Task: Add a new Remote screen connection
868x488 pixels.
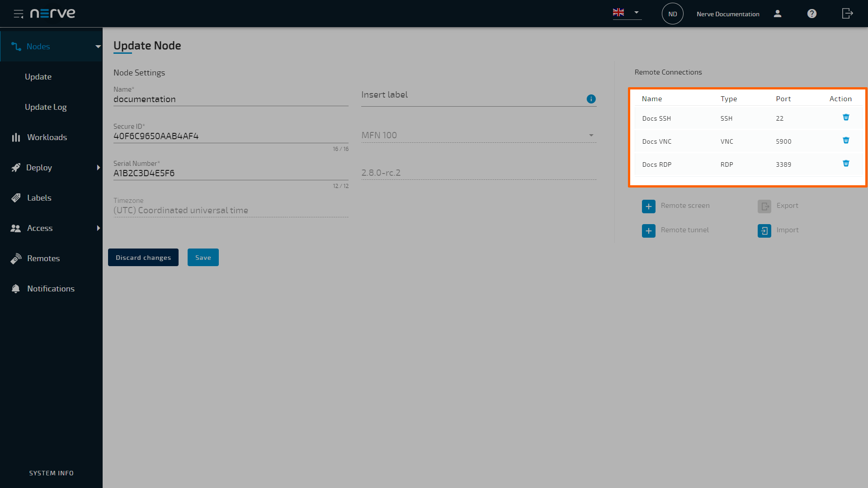Action: (x=649, y=206)
